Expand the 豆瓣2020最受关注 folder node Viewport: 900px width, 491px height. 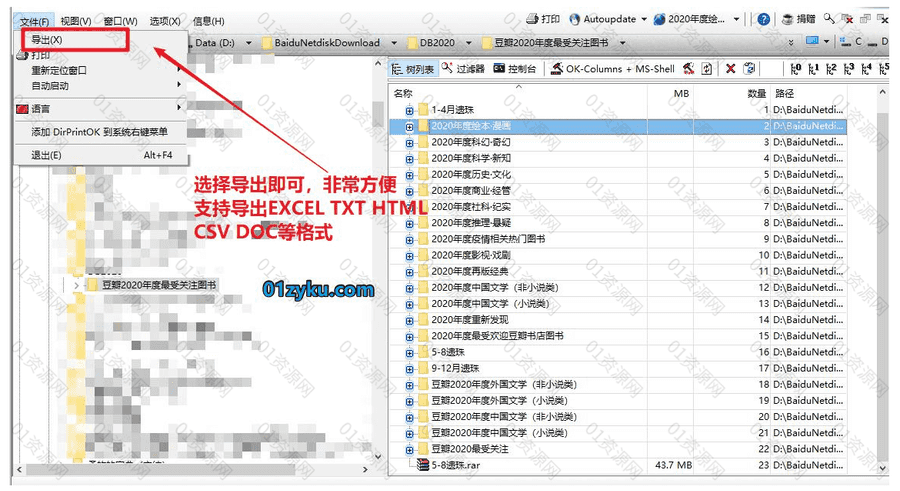(409, 450)
